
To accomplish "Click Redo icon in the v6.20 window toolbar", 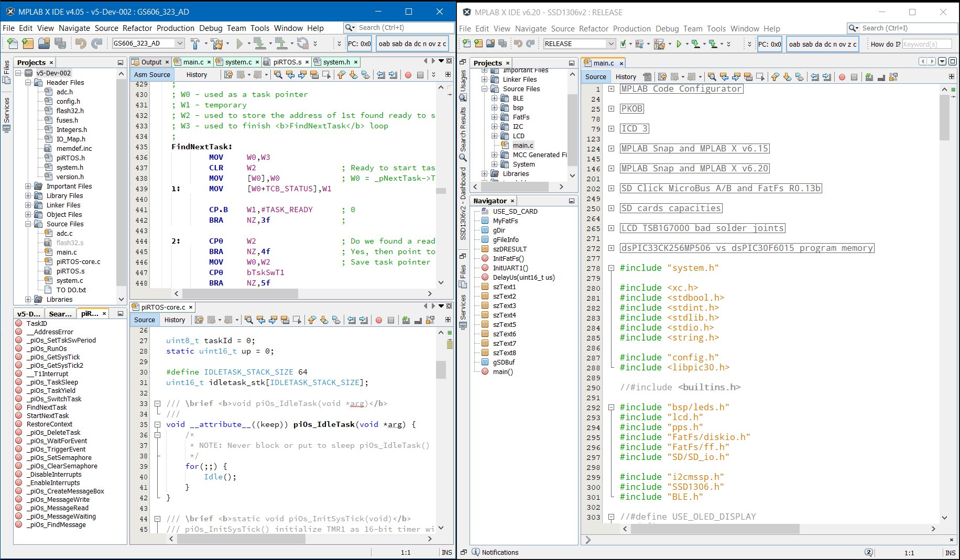I will [530, 44].
